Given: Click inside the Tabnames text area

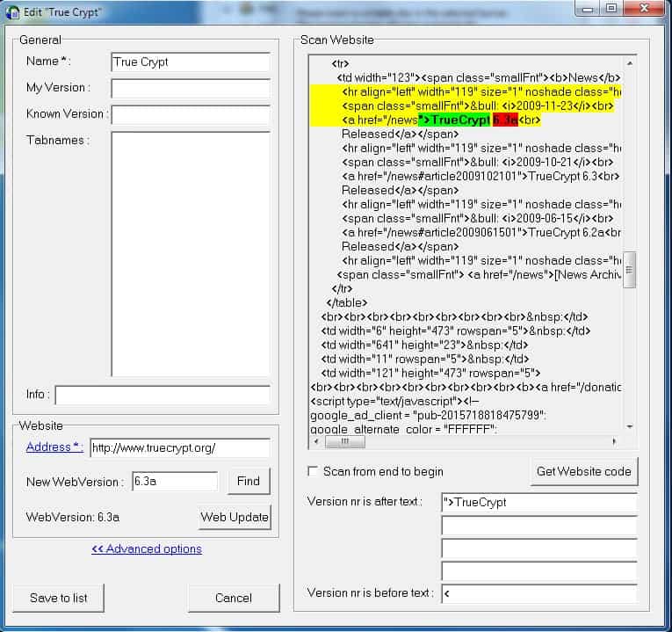Looking at the screenshot, I should coord(191,254).
